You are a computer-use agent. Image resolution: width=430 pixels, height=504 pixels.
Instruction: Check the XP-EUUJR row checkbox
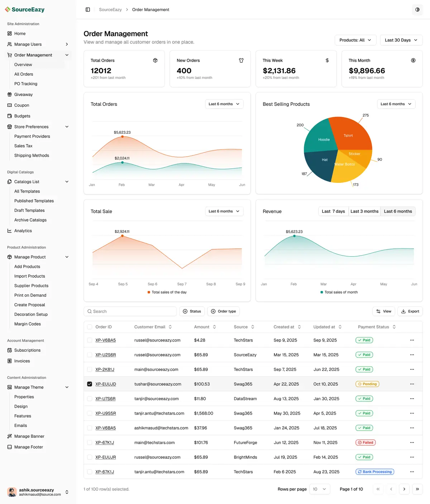point(90,457)
